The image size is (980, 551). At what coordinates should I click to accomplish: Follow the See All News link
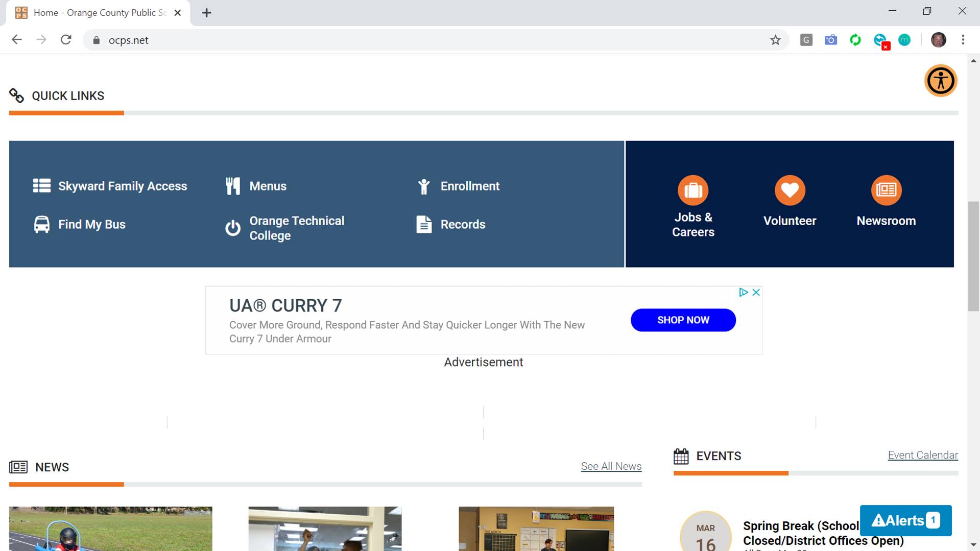611,466
